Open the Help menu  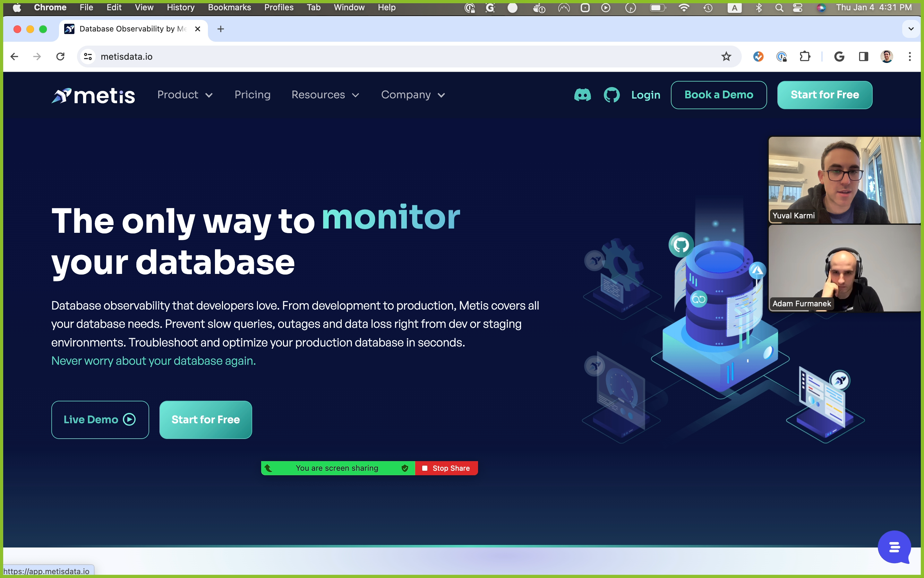[x=386, y=8]
